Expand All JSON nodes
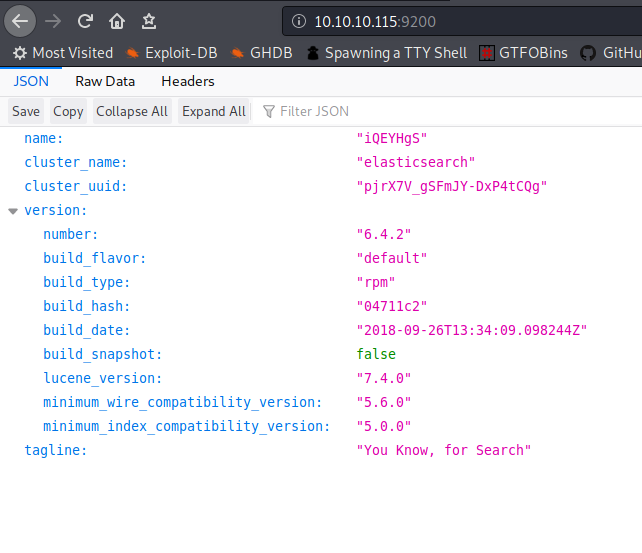Image resolution: width=642 pixels, height=553 pixels. click(x=214, y=111)
